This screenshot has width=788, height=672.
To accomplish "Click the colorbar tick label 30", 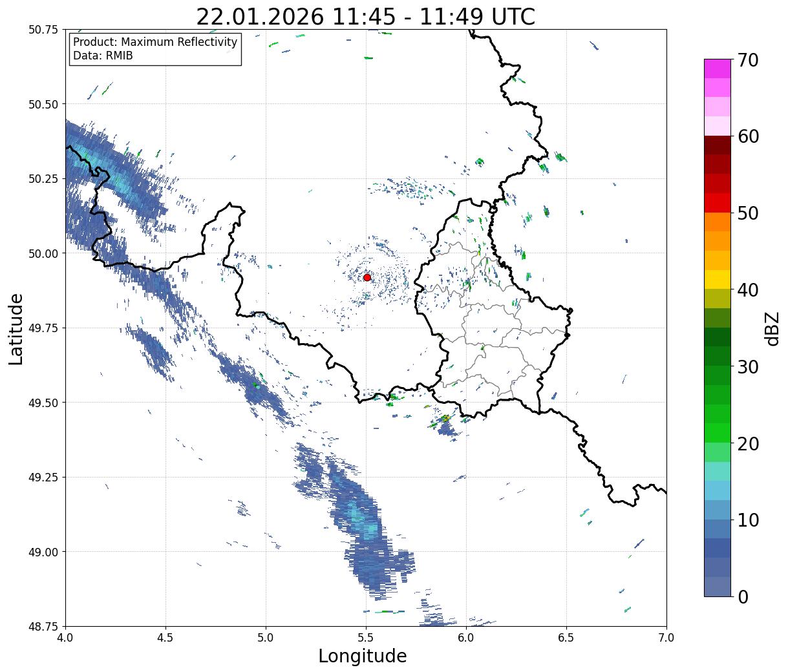I will 747,366.
